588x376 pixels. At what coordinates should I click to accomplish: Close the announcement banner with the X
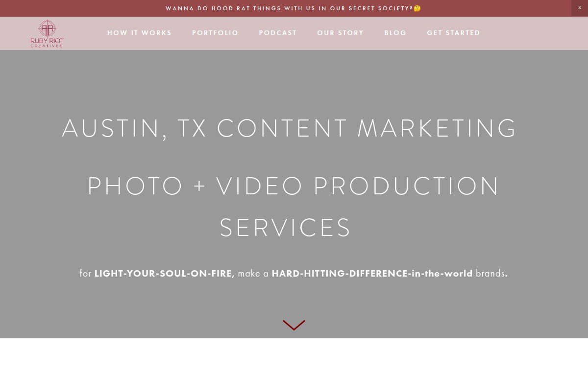coord(580,8)
